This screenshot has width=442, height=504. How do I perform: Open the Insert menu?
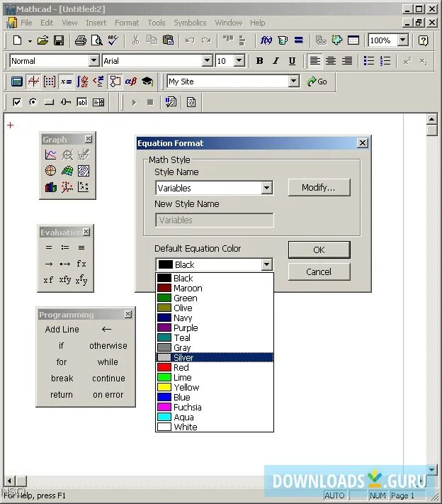(96, 23)
